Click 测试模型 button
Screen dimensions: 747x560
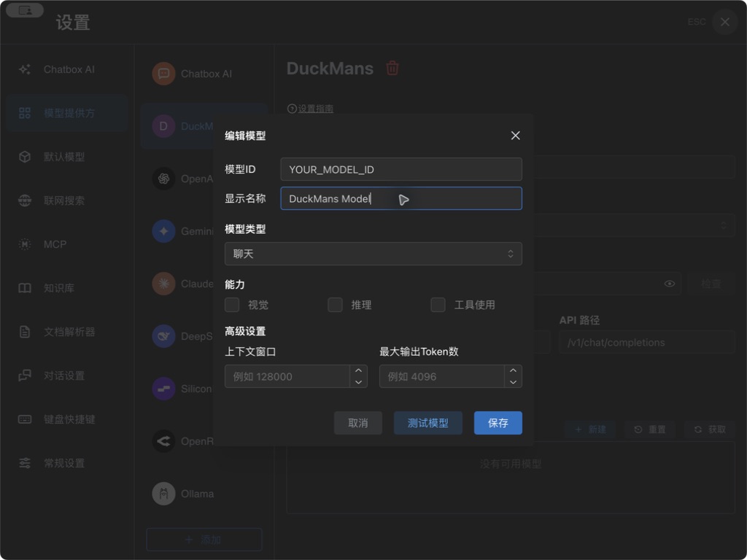click(427, 423)
